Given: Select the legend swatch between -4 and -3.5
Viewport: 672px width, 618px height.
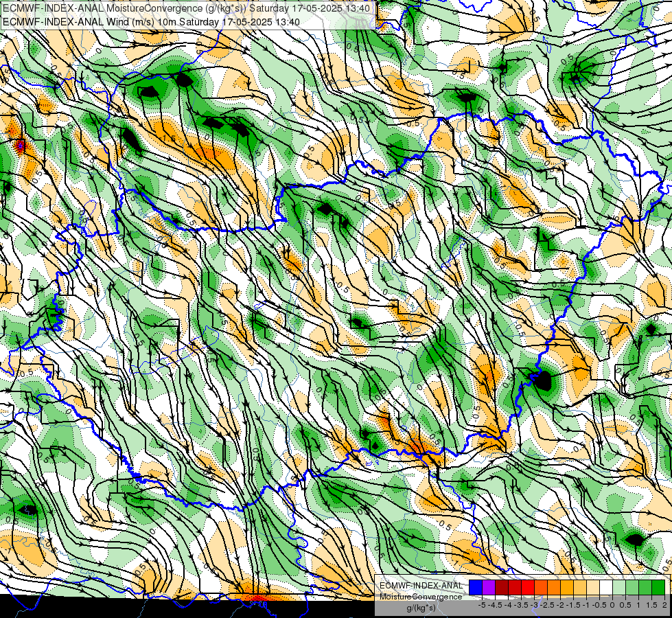Looking at the screenshot, I should pyautogui.click(x=515, y=588).
